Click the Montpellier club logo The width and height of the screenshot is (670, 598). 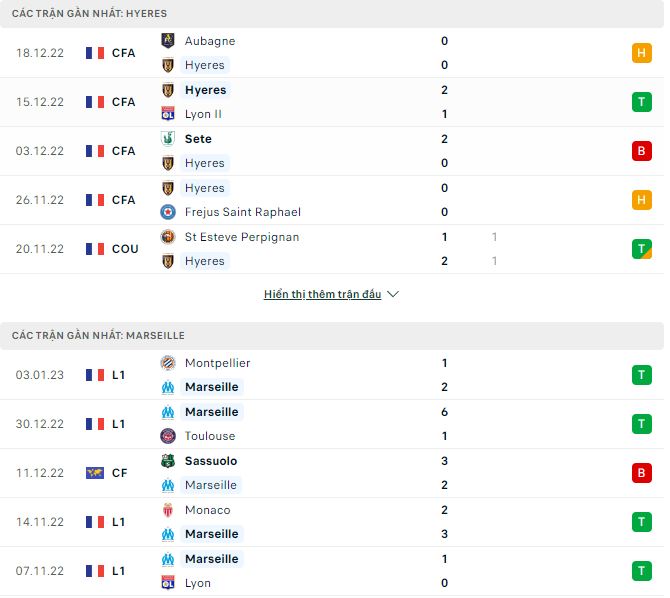click(x=168, y=363)
